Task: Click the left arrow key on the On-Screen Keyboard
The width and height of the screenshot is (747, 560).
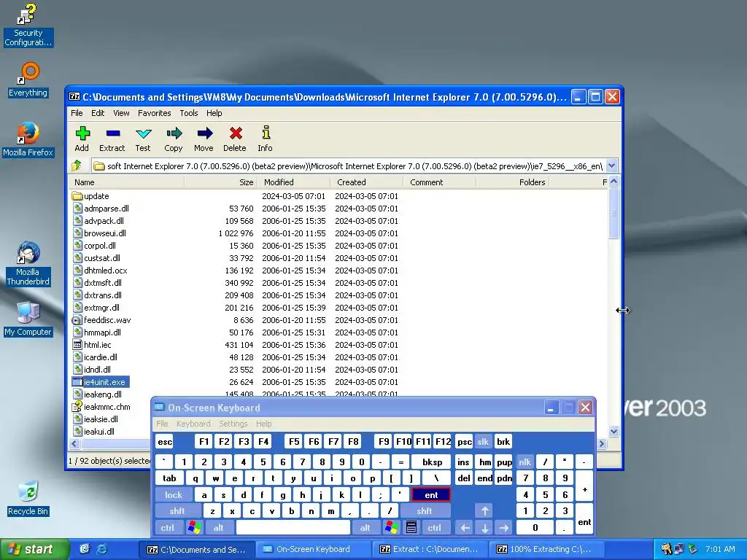Action: 465,528
